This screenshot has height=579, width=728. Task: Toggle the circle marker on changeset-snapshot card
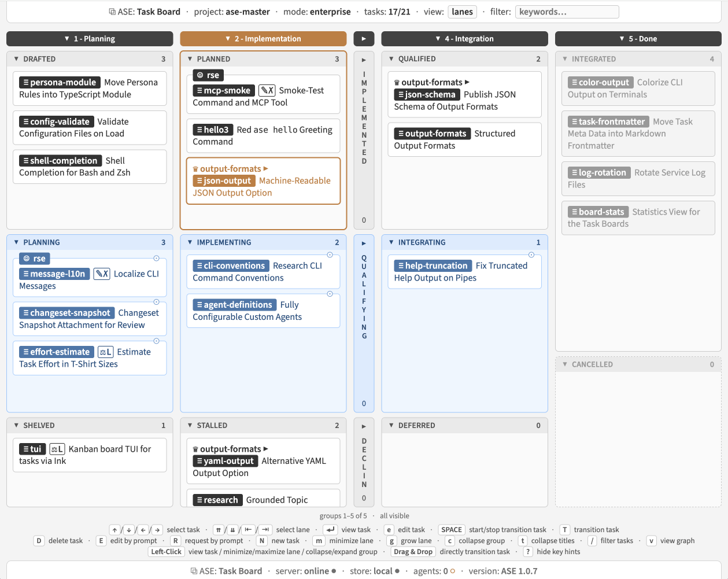click(156, 302)
